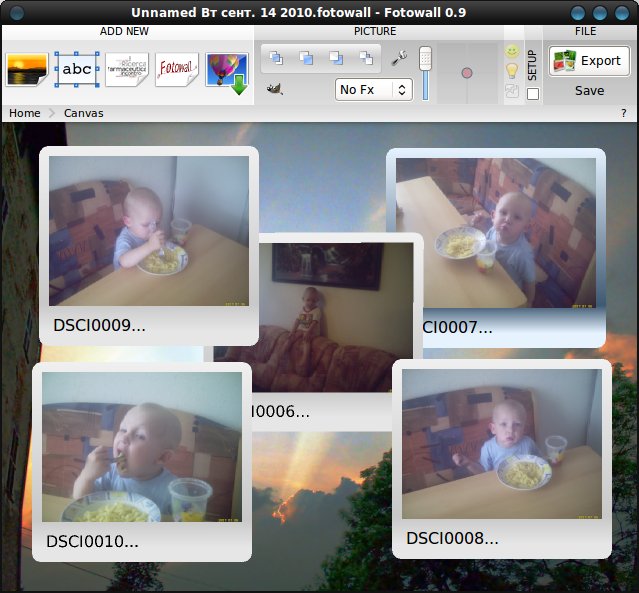The height and width of the screenshot is (593, 639).
Task: Toggle the SETUP checkbox
Action: pyautogui.click(x=533, y=94)
